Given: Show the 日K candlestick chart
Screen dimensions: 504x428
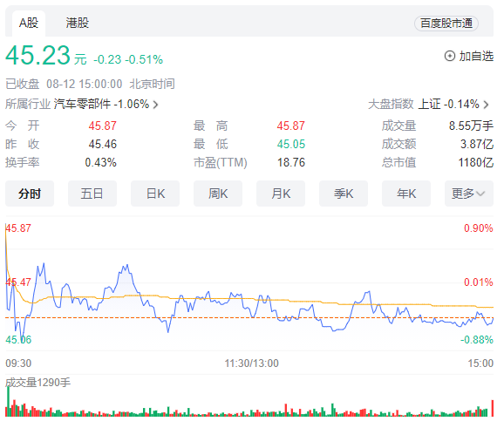Looking at the screenshot, I should click(x=155, y=194).
